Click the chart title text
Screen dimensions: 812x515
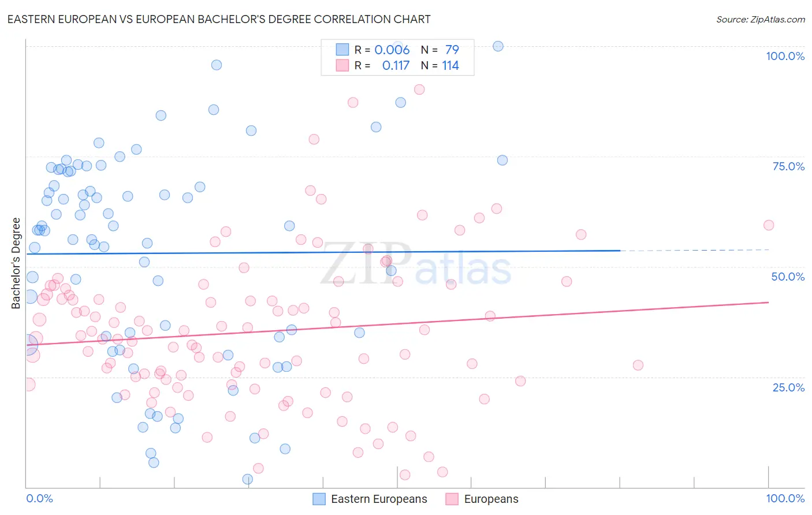(219, 19)
